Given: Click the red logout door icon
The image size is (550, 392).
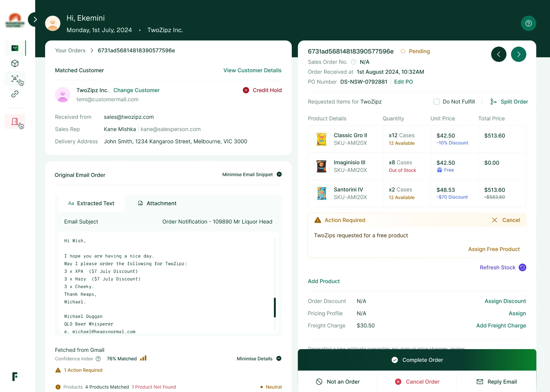Looking at the screenshot, I should coord(15,121).
